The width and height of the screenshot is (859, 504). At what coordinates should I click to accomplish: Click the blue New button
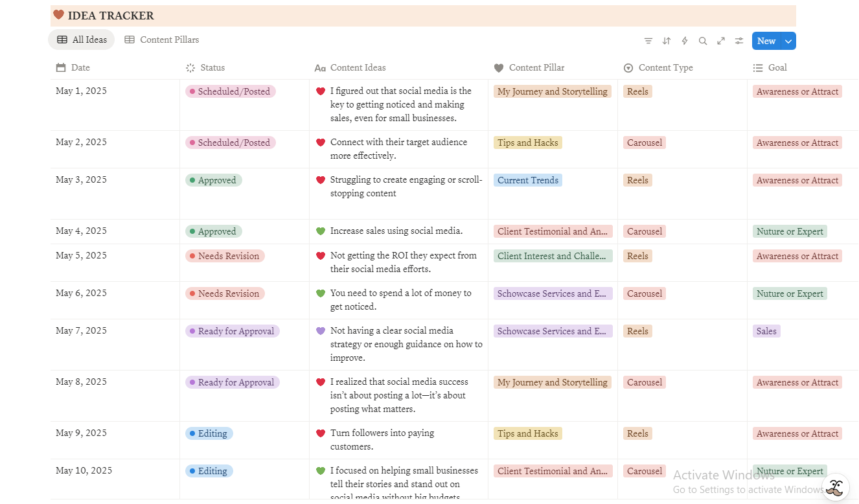[766, 41]
